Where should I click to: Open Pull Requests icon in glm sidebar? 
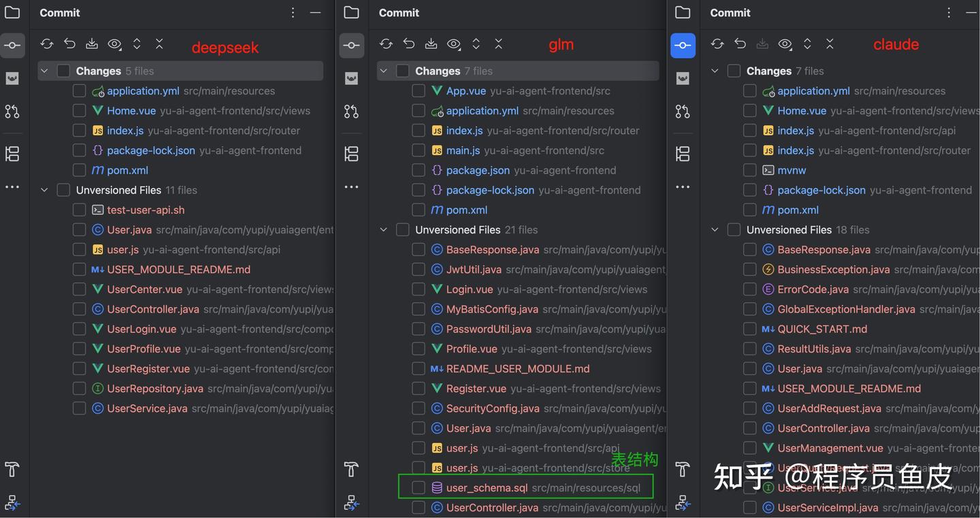click(351, 112)
